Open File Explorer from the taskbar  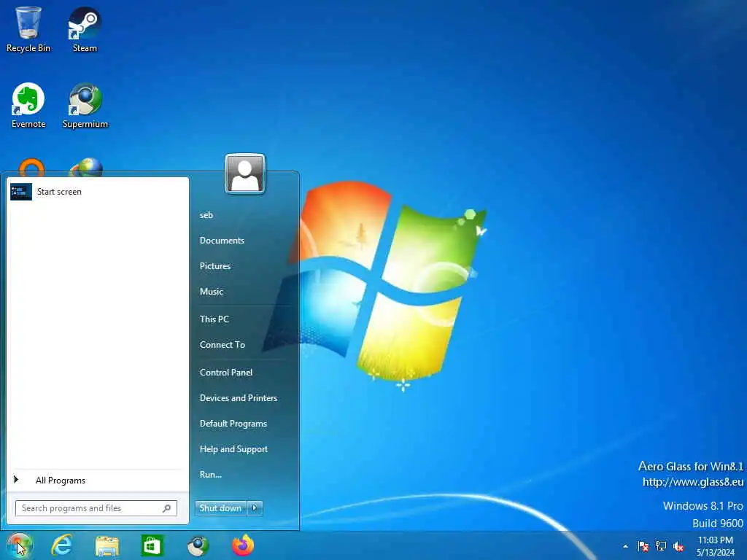(107, 545)
